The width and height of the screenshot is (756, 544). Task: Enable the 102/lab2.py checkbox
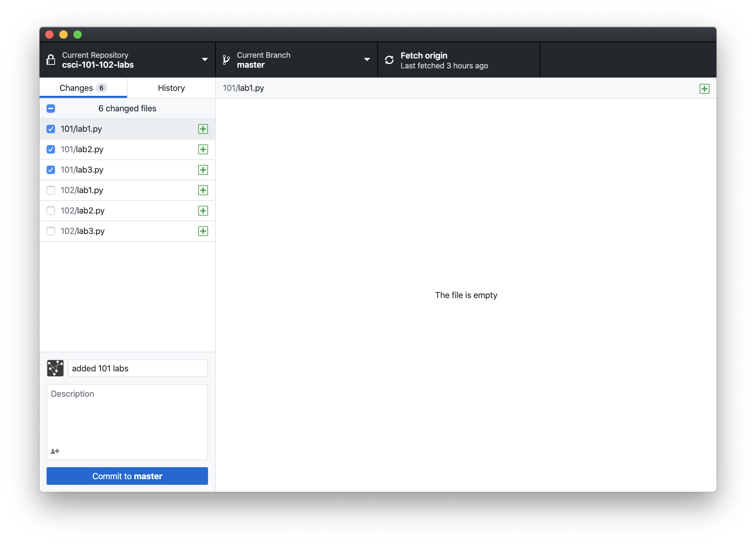51,211
